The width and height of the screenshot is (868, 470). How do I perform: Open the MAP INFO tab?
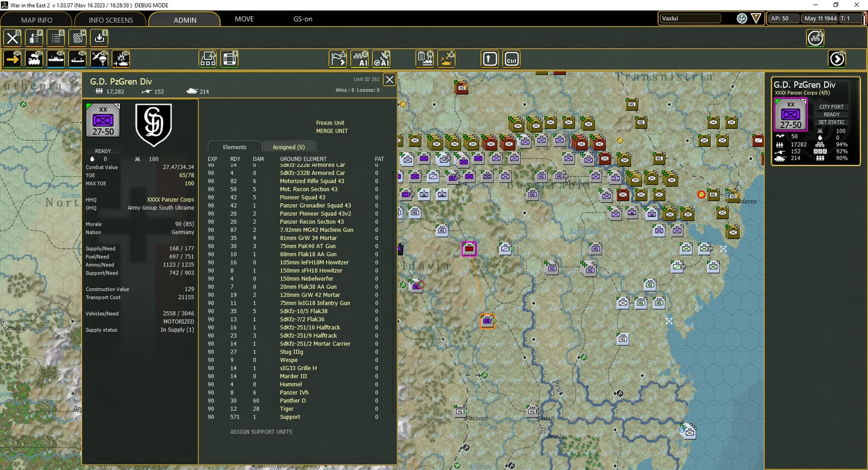coord(37,20)
